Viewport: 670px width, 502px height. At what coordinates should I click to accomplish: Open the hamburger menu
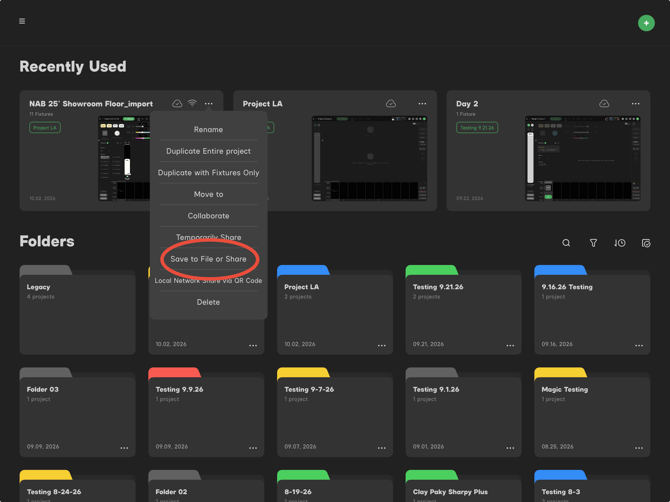(x=22, y=21)
